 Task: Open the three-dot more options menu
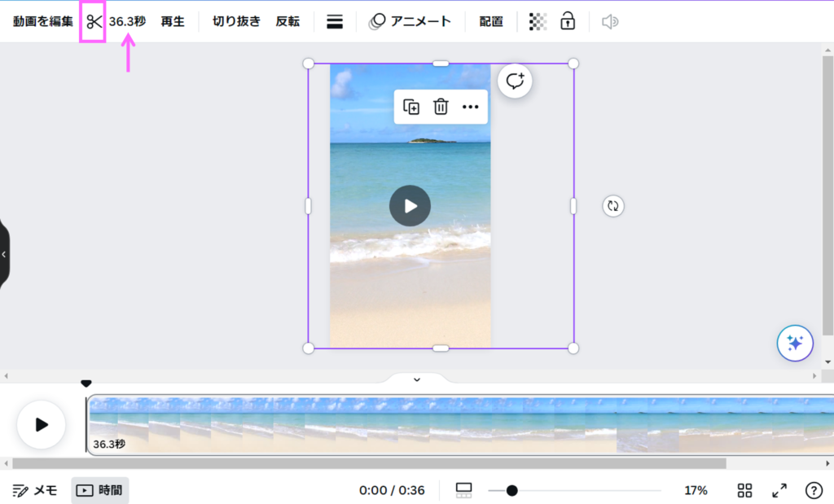(x=470, y=107)
